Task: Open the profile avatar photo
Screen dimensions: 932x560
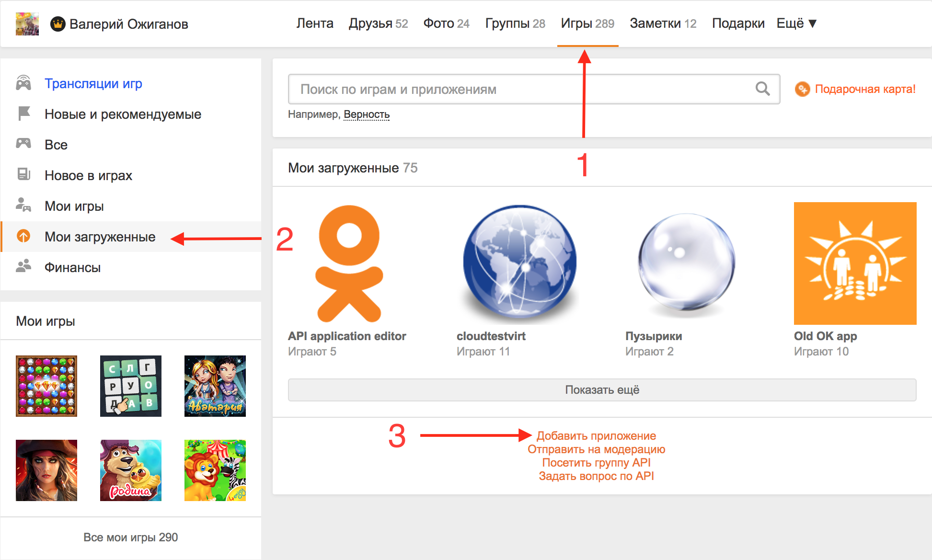Action: pyautogui.click(x=27, y=24)
